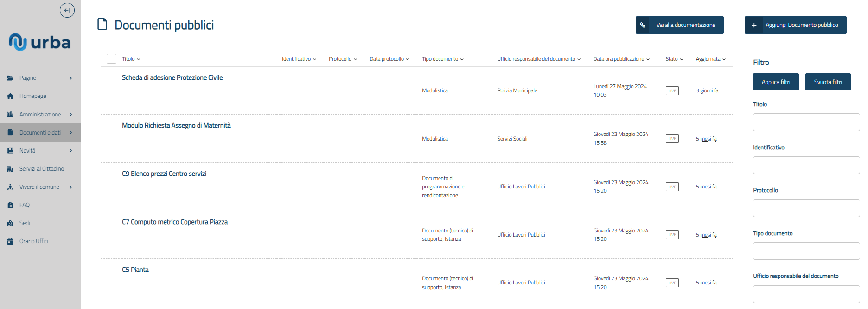Click the Novità newspaper icon
868x309 pixels.
[10, 151]
